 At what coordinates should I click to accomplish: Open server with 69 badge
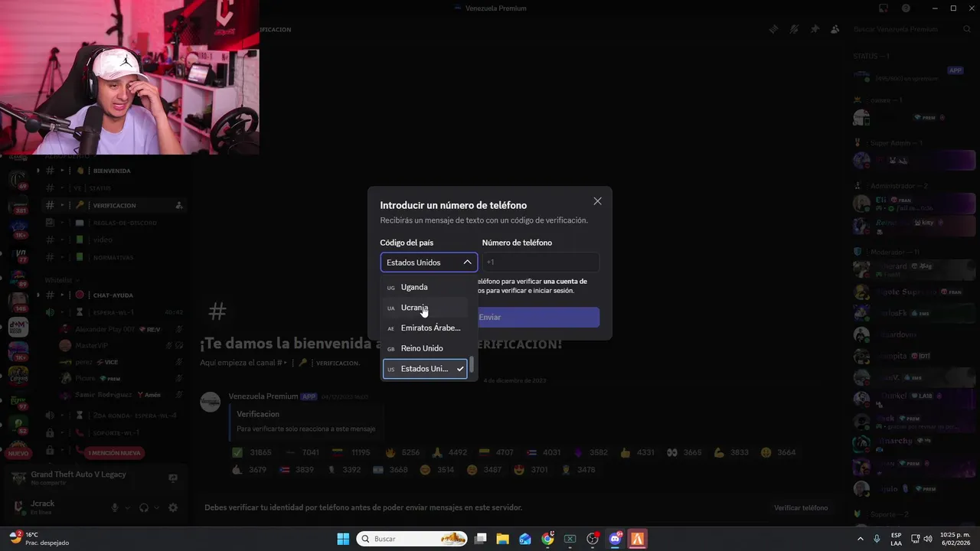[18, 179]
